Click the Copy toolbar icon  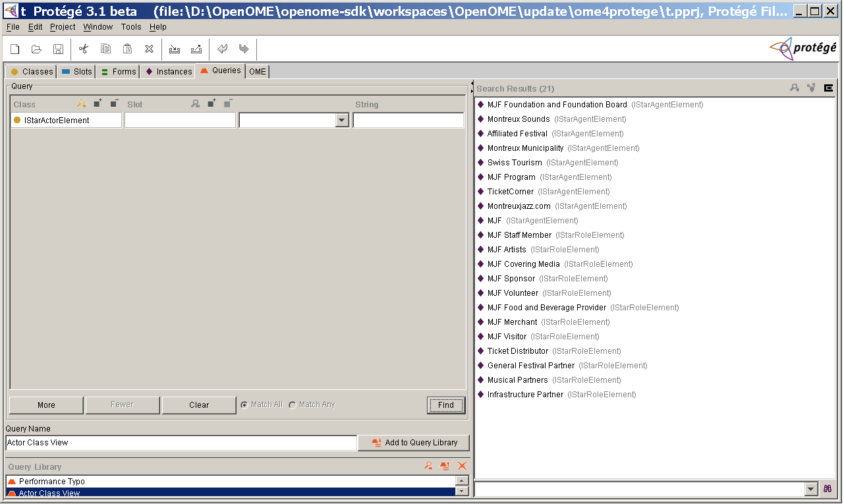pos(105,49)
